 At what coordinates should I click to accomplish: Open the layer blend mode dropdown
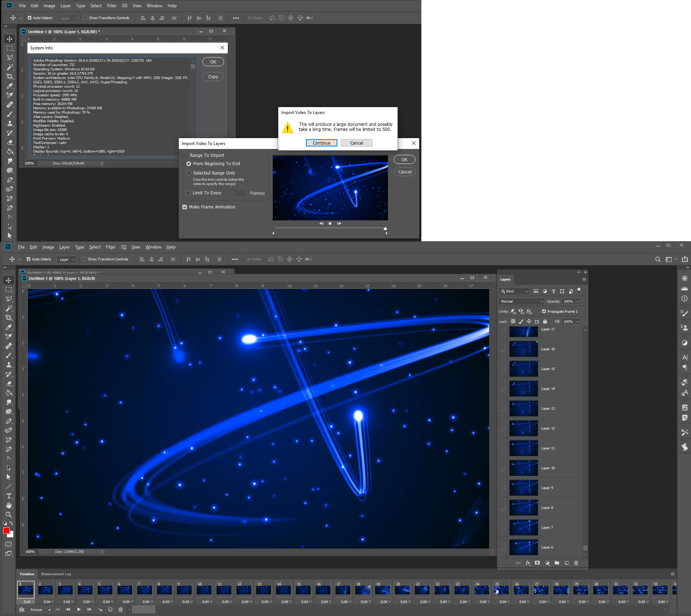click(521, 301)
